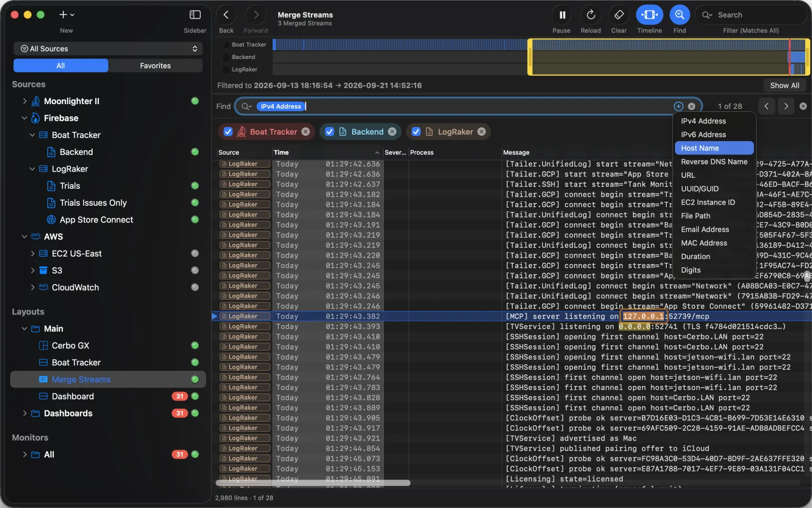Jump to previous find match
The height and width of the screenshot is (508, 812).
pos(766,106)
